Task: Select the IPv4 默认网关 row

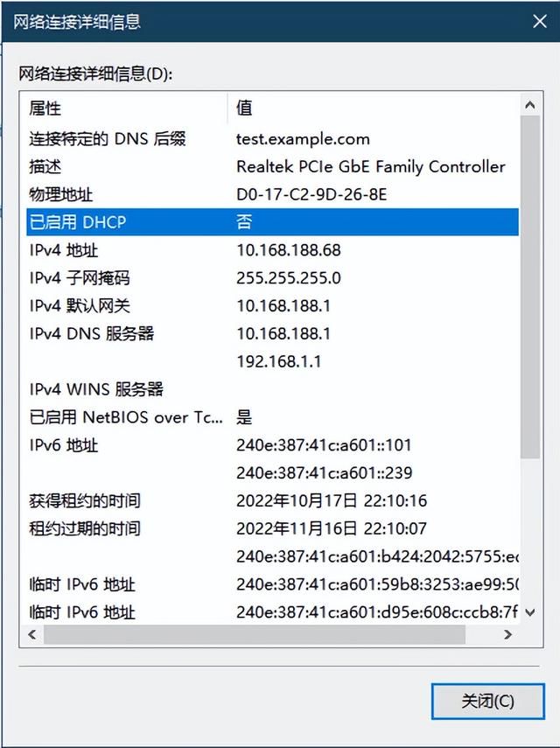Action: pyautogui.click(x=272, y=306)
